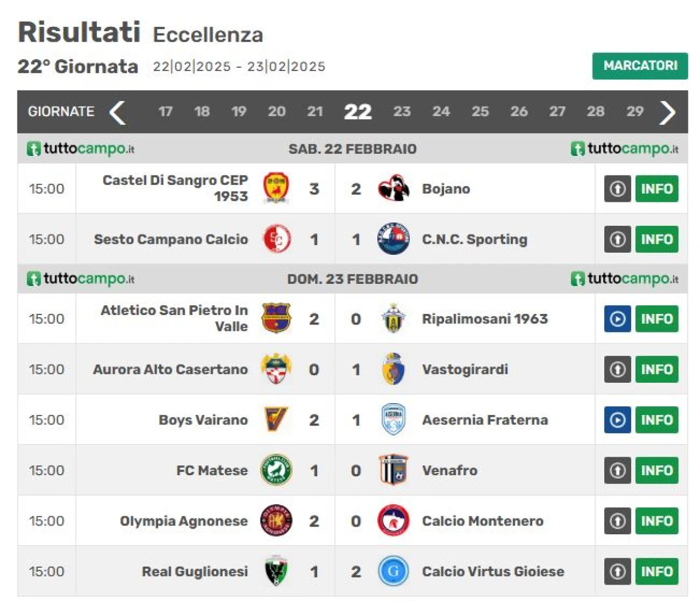Click play icon for Boys Vairano match
This screenshot has height=601, width=700.
click(x=617, y=420)
